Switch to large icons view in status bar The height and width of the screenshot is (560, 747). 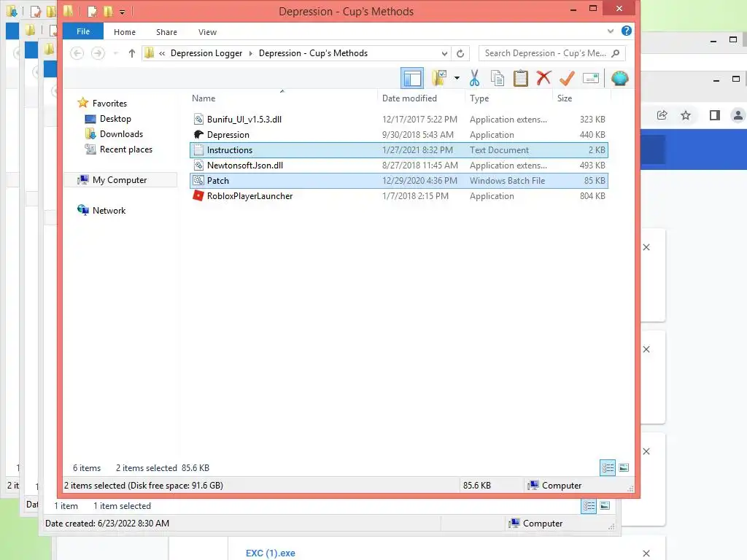[624, 467]
